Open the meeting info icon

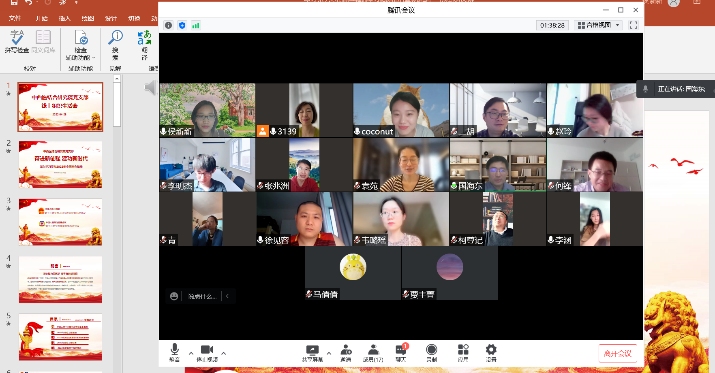(168, 26)
